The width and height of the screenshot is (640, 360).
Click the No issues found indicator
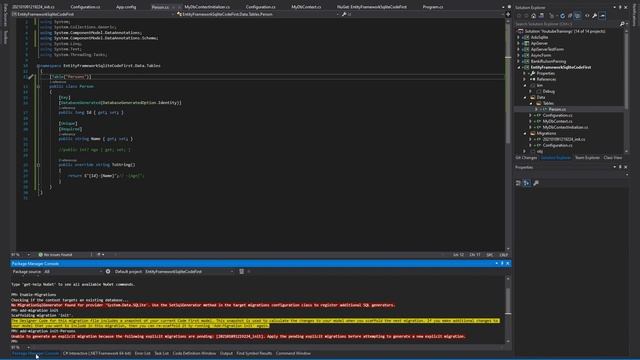tap(55, 255)
